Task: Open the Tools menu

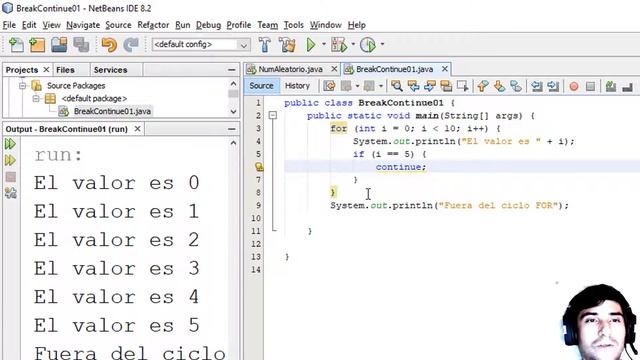Action: tap(293, 25)
